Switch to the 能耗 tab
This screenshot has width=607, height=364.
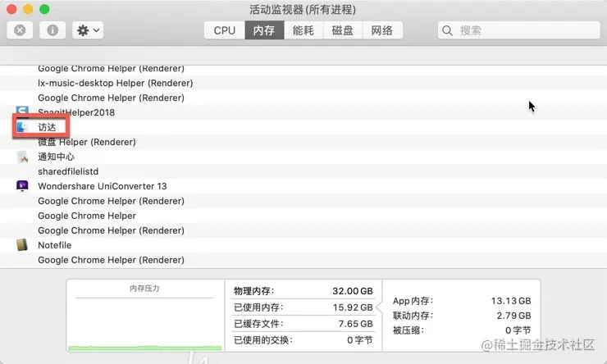(x=303, y=30)
